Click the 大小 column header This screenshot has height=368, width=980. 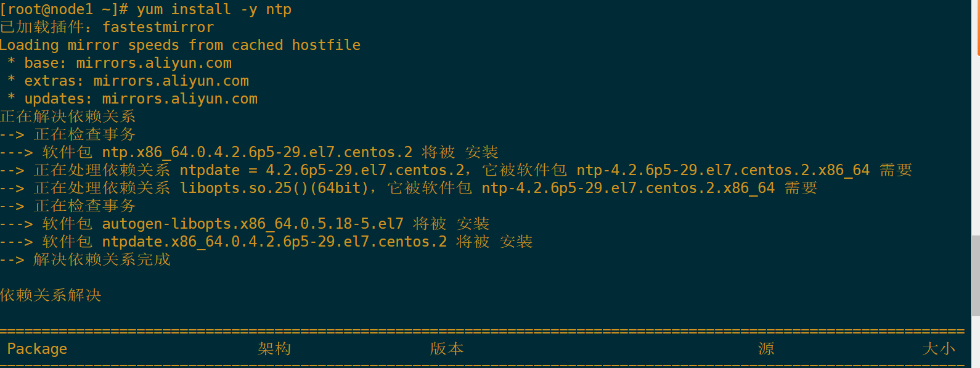click(x=939, y=349)
